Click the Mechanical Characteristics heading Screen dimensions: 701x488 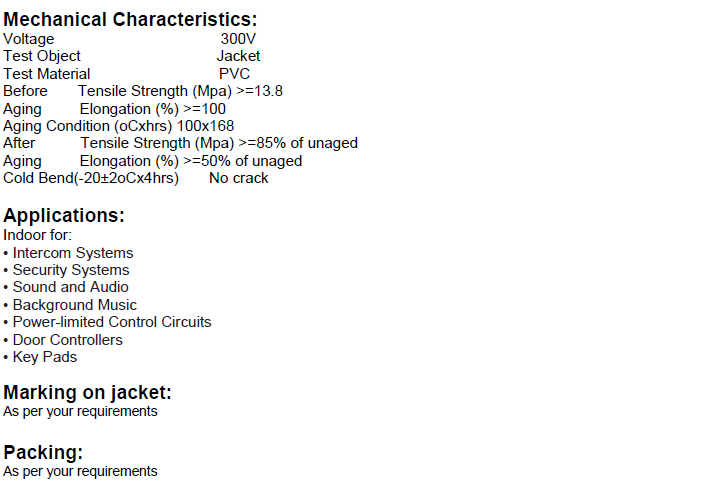click(x=130, y=20)
